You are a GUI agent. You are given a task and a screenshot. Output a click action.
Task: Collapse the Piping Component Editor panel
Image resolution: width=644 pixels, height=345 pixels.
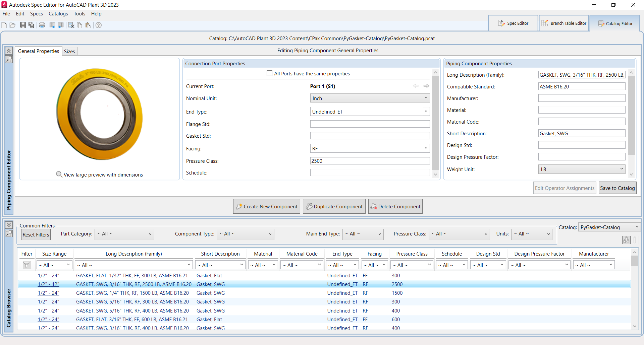pyautogui.click(x=9, y=51)
